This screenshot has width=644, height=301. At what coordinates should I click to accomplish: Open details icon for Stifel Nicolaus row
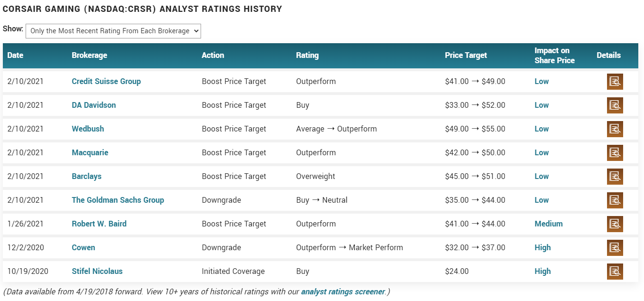pos(615,272)
